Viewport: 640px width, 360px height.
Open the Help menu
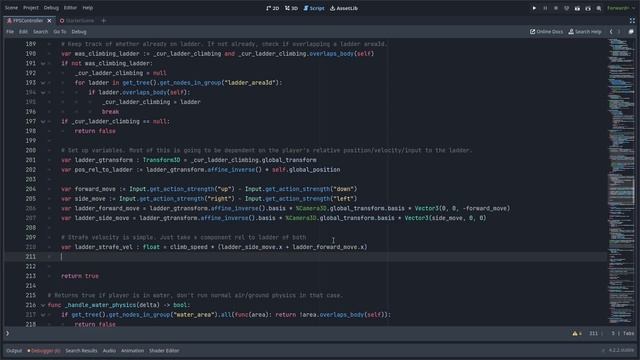pyautogui.click(x=88, y=8)
